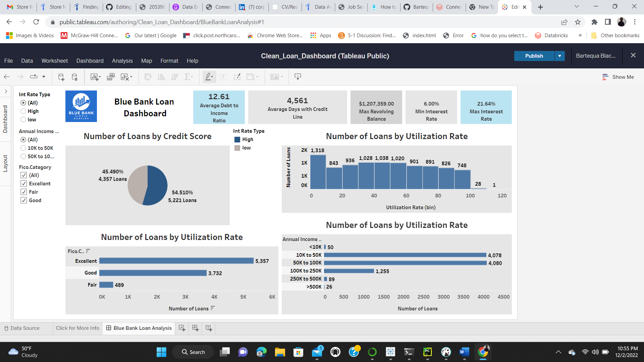Image resolution: width=644 pixels, height=362 pixels.
Task: Select the High interest rate radio button
Action: click(x=23, y=111)
